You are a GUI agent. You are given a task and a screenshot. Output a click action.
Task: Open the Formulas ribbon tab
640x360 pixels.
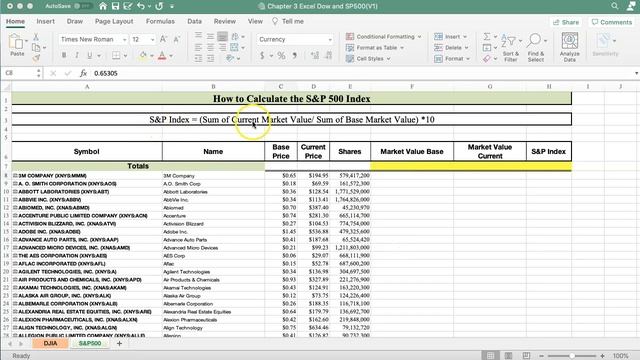point(160,21)
